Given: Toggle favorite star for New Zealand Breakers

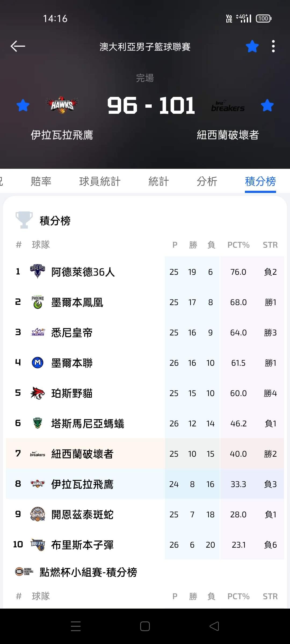Looking at the screenshot, I should pos(267,105).
